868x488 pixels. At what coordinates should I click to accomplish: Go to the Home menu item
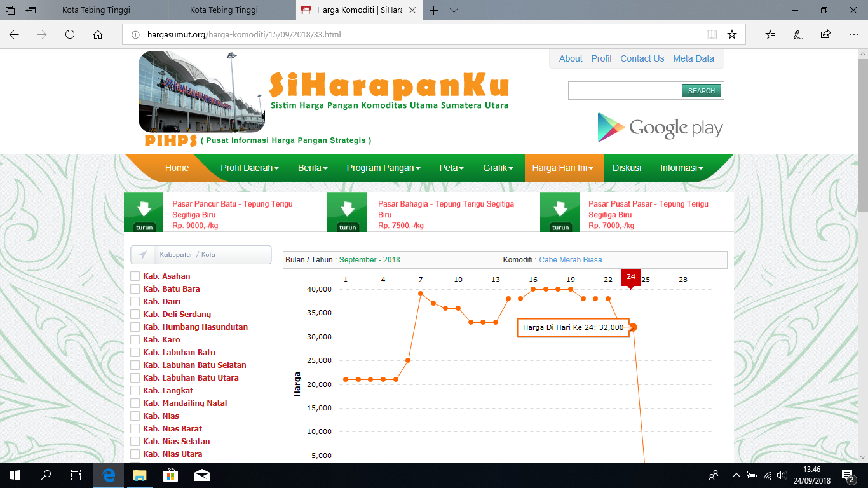coord(177,168)
